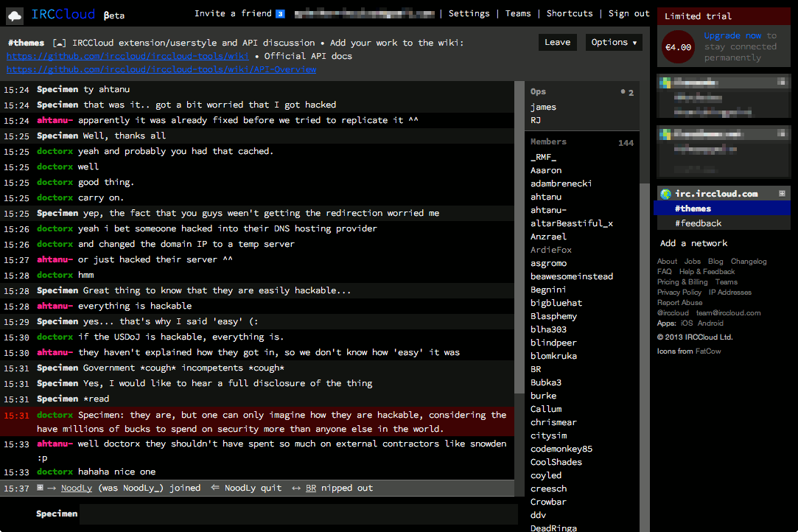Expand the collapsed join/quit events at 15:37
Viewport: 798px width, 532px height.
click(x=41, y=488)
